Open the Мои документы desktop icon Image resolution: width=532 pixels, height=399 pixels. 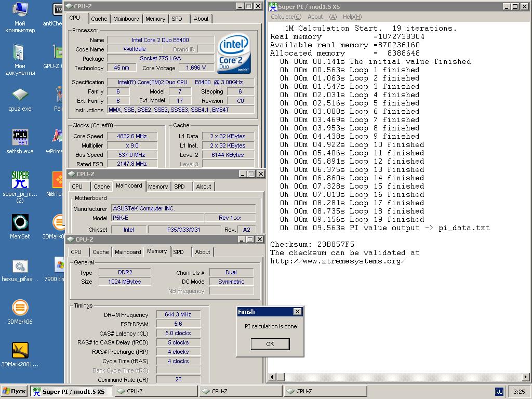tap(20, 59)
